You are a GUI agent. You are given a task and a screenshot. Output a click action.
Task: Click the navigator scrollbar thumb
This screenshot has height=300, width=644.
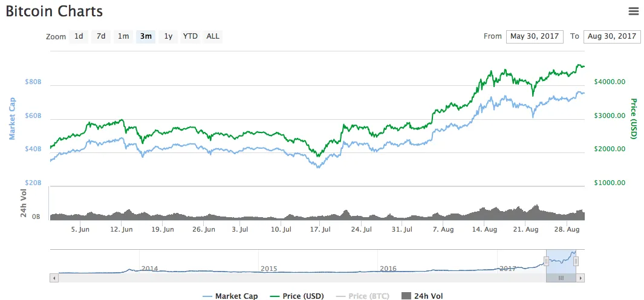click(561, 278)
